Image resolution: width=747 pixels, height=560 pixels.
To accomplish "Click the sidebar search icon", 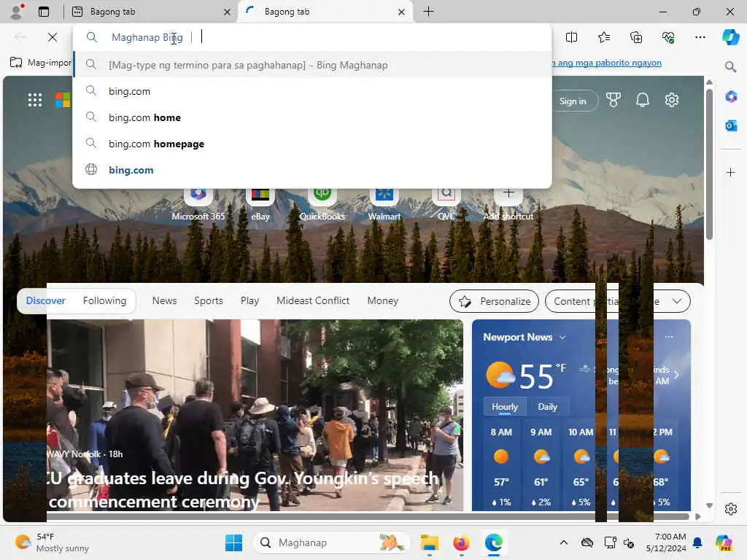I will (x=730, y=66).
